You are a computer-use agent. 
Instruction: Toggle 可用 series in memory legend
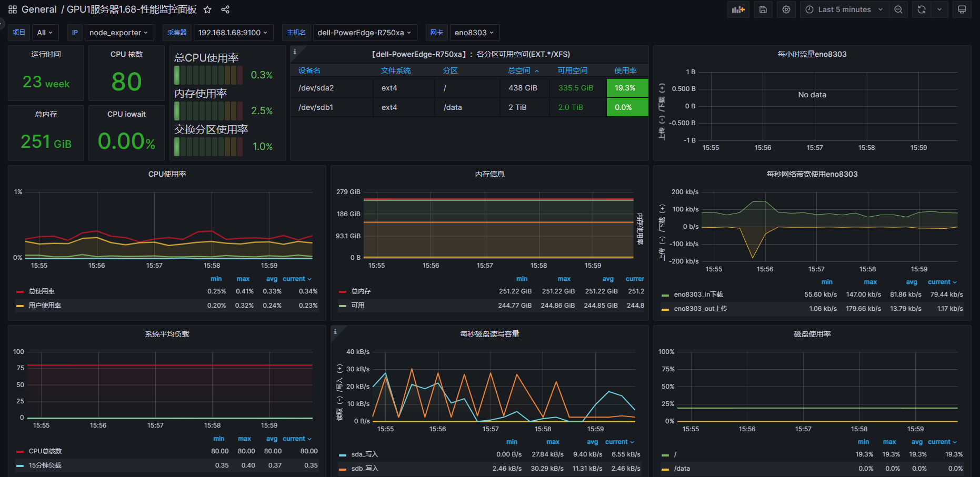point(358,306)
